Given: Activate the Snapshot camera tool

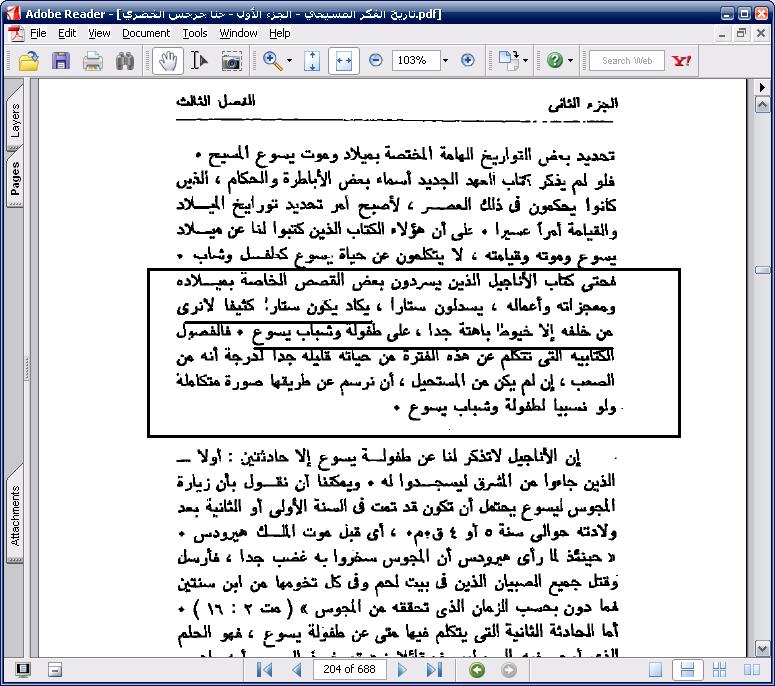Looking at the screenshot, I should point(231,61).
